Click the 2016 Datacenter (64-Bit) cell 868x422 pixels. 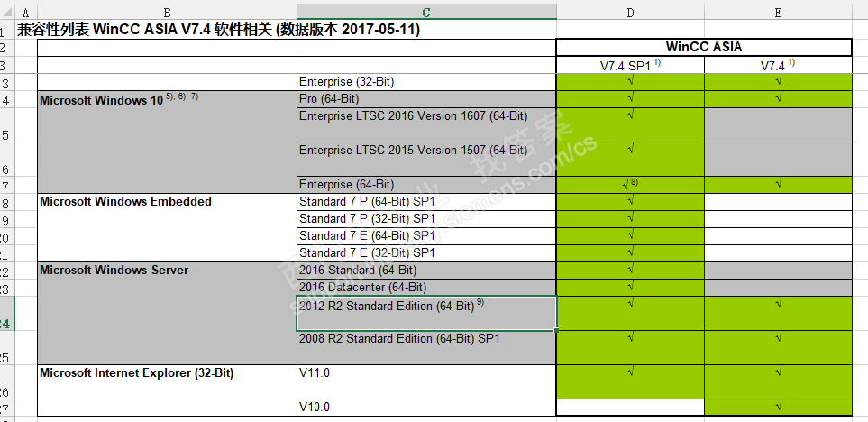tap(426, 288)
